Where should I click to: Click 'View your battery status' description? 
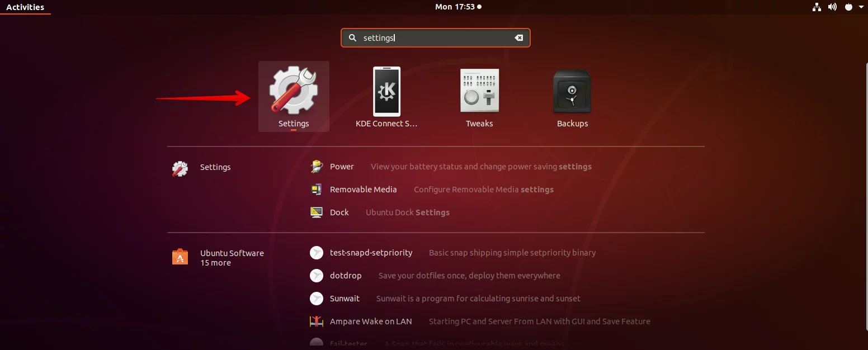pos(481,167)
